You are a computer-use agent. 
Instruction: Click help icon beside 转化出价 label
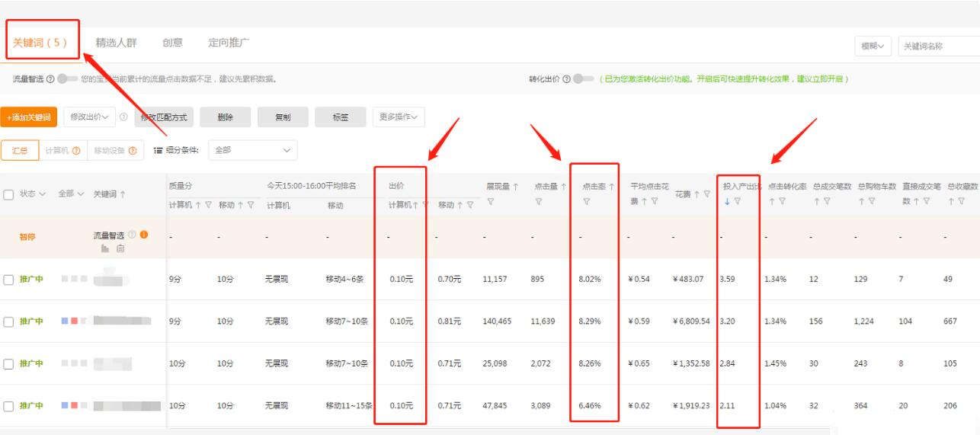[x=566, y=79]
